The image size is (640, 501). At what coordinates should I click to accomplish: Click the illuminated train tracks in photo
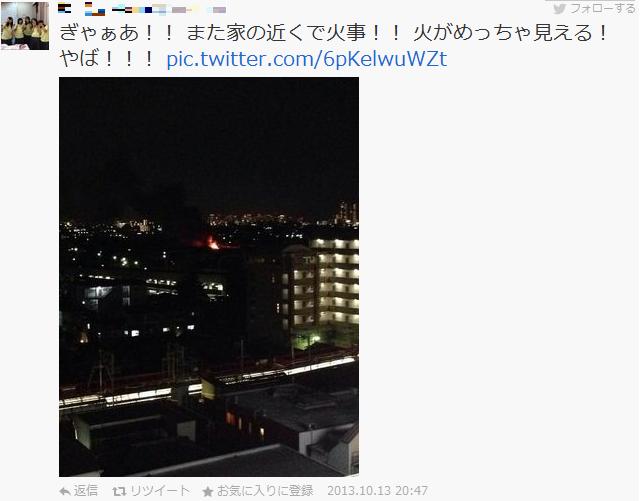(x=208, y=380)
